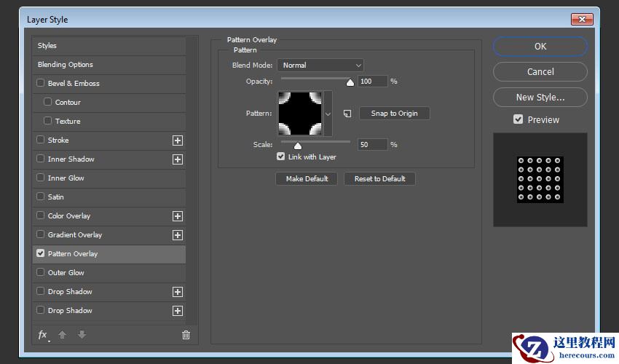Enable the Stroke checkbox
This screenshot has height=364, width=619.
click(40, 140)
